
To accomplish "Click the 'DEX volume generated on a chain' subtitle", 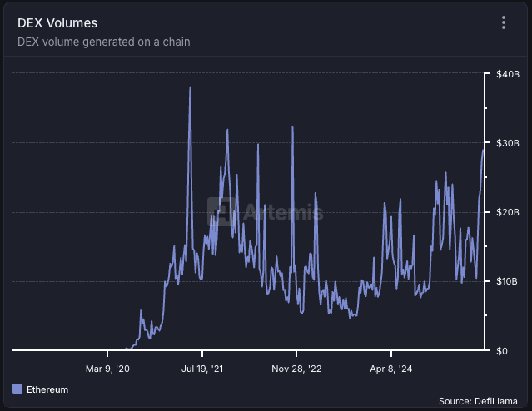I will (x=104, y=42).
